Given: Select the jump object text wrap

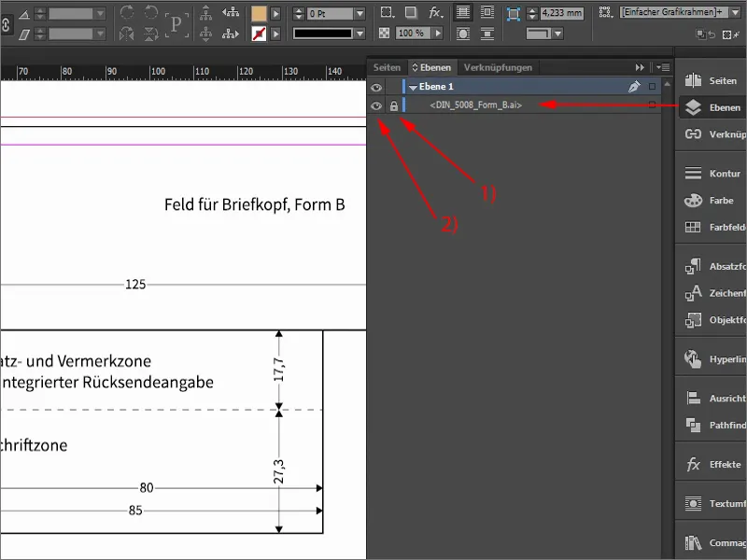Looking at the screenshot, I should 486,34.
